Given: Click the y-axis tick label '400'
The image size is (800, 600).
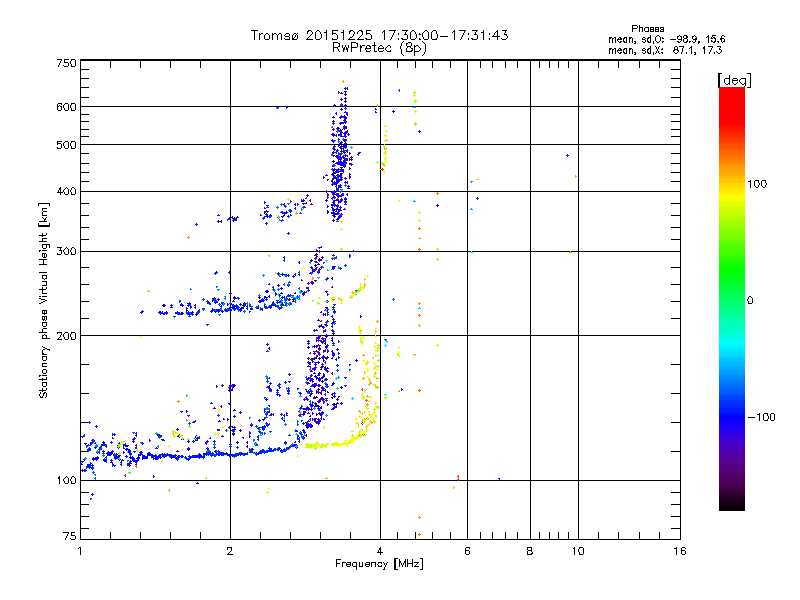Looking at the screenshot, I should 66,191.
